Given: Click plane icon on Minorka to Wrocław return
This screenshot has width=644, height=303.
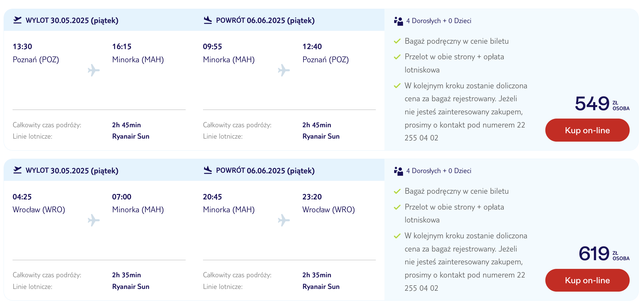Looking at the screenshot, I should pyautogui.click(x=284, y=220).
